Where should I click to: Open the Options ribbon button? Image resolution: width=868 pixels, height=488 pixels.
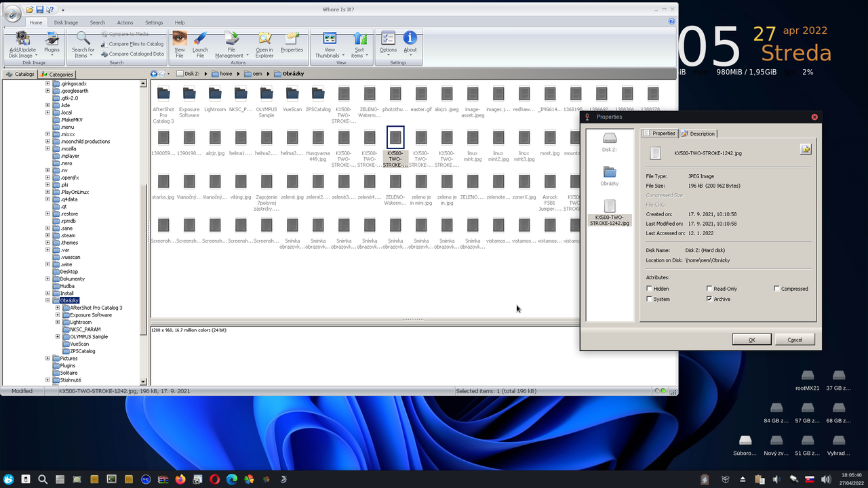tap(388, 43)
